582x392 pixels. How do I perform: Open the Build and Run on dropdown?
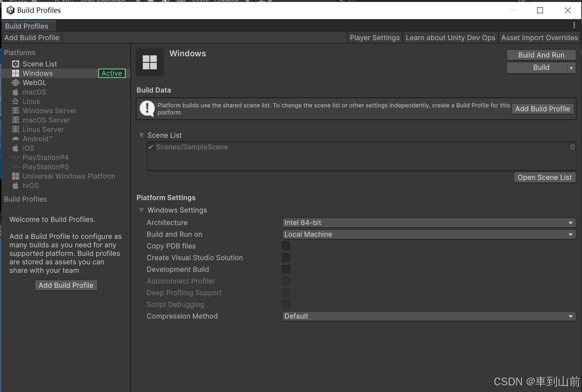[429, 234]
